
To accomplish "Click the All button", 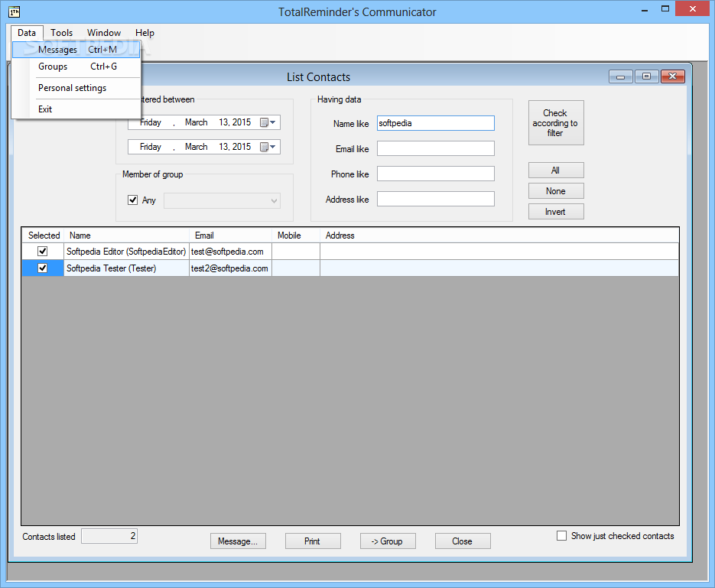I will coord(556,170).
